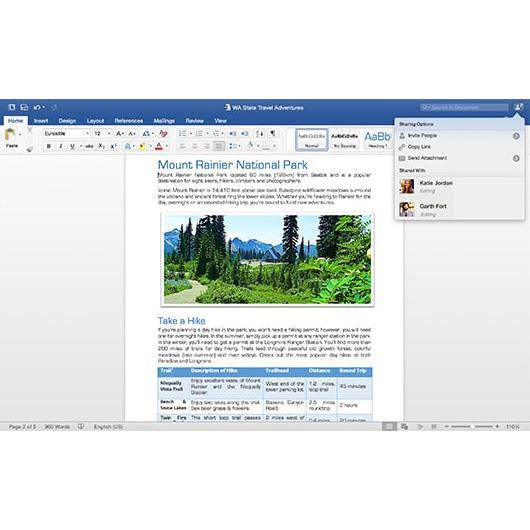This screenshot has height=530, width=530.
Task: Apply the bulleted list icon
Action: click(x=183, y=134)
